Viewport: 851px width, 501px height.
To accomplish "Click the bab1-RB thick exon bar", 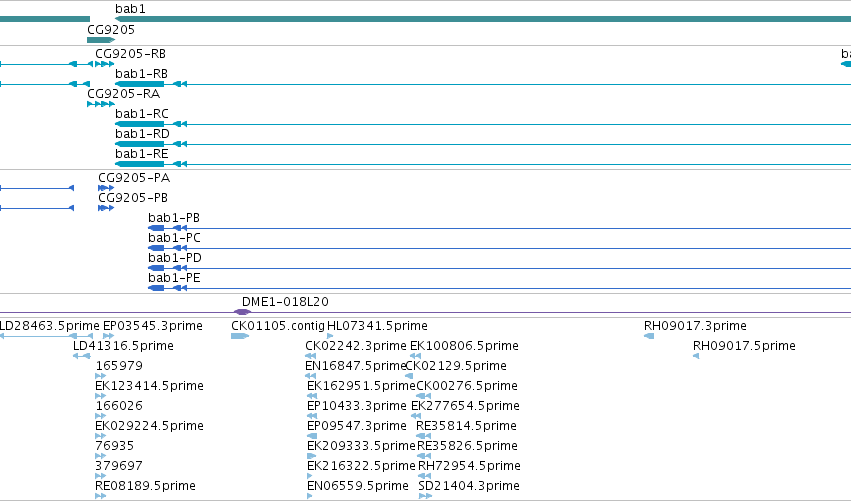I will click(x=139, y=84).
